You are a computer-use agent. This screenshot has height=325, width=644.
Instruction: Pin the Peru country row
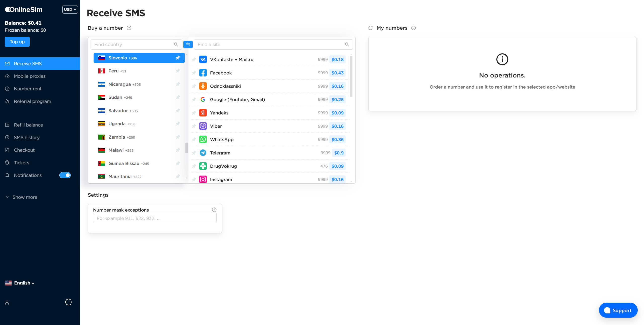point(178,71)
